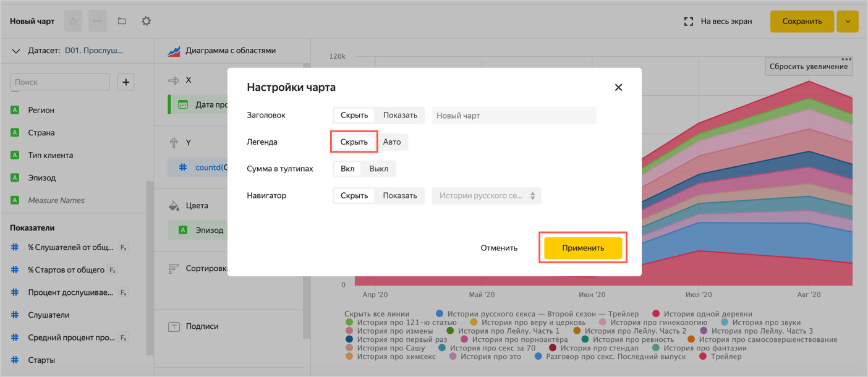Screen dimensions: 868x377
Task: Open navigator series dropdown
Action: tap(486, 196)
